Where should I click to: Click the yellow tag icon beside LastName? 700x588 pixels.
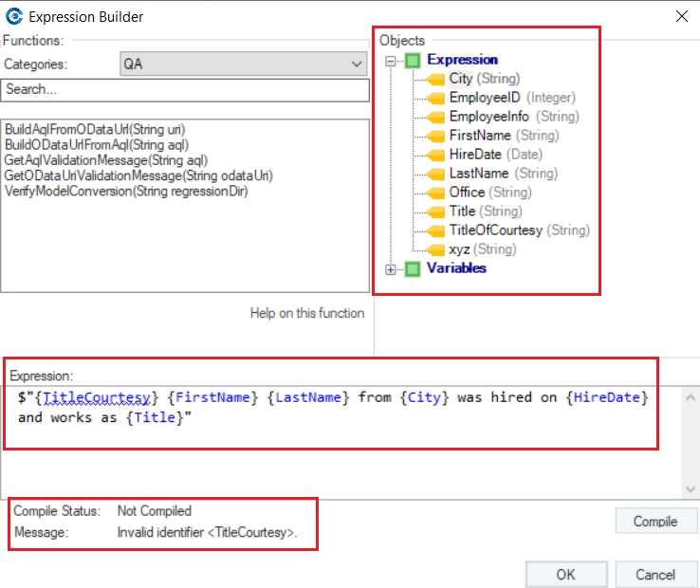click(x=435, y=175)
